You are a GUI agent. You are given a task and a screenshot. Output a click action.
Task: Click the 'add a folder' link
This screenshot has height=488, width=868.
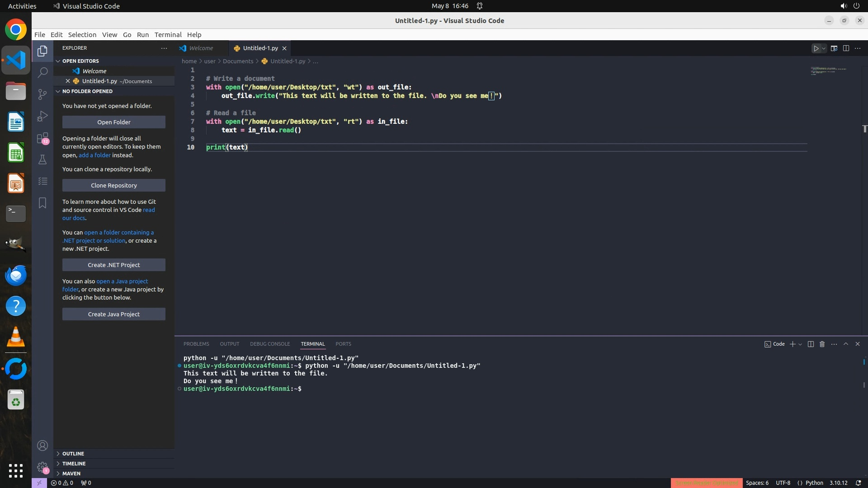click(x=94, y=155)
